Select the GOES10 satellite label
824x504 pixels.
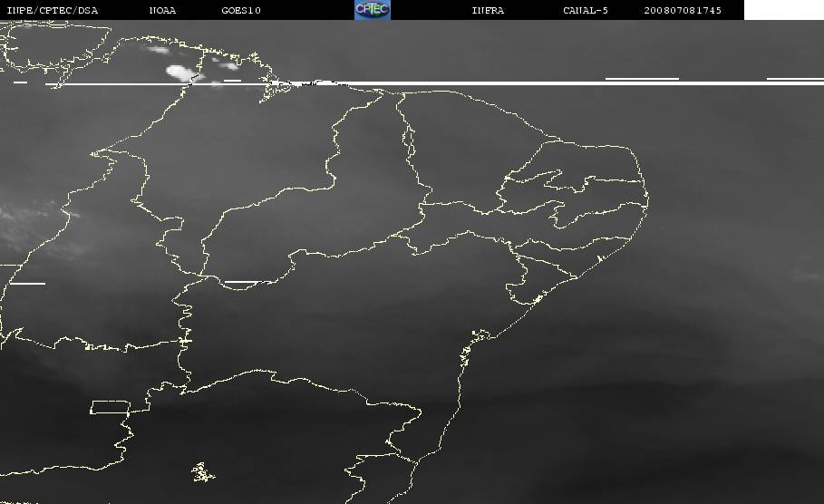pos(241,11)
